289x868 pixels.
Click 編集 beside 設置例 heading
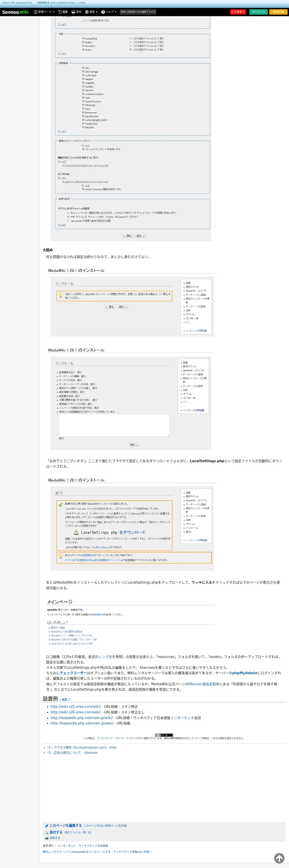(x=65, y=699)
